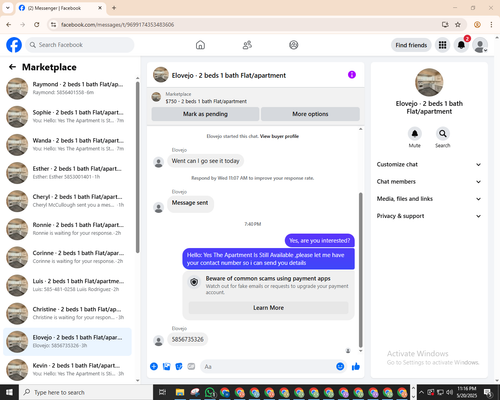
Task: View site information icon in address bar
Action: click(53, 24)
